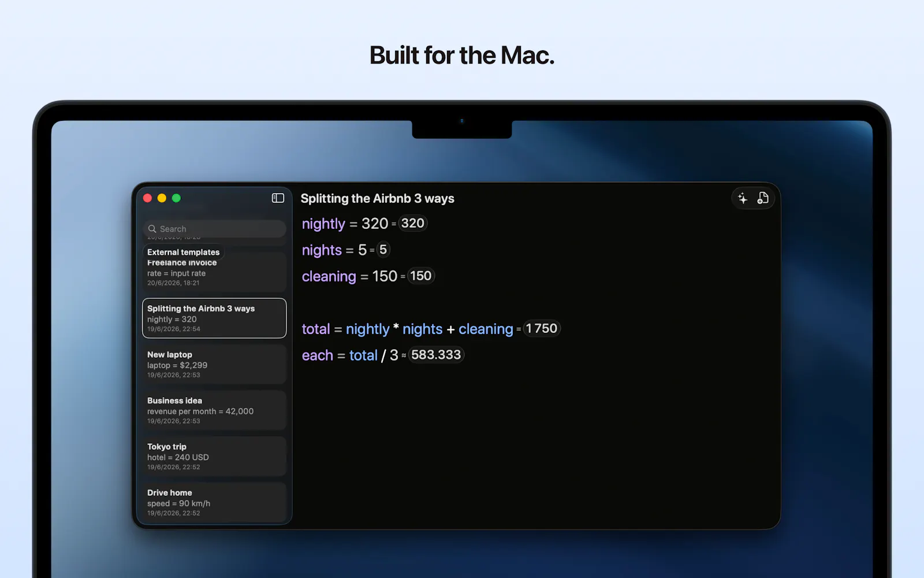Click the 'each' variable name
Viewport: 924px width, 578px height.
(317, 355)
